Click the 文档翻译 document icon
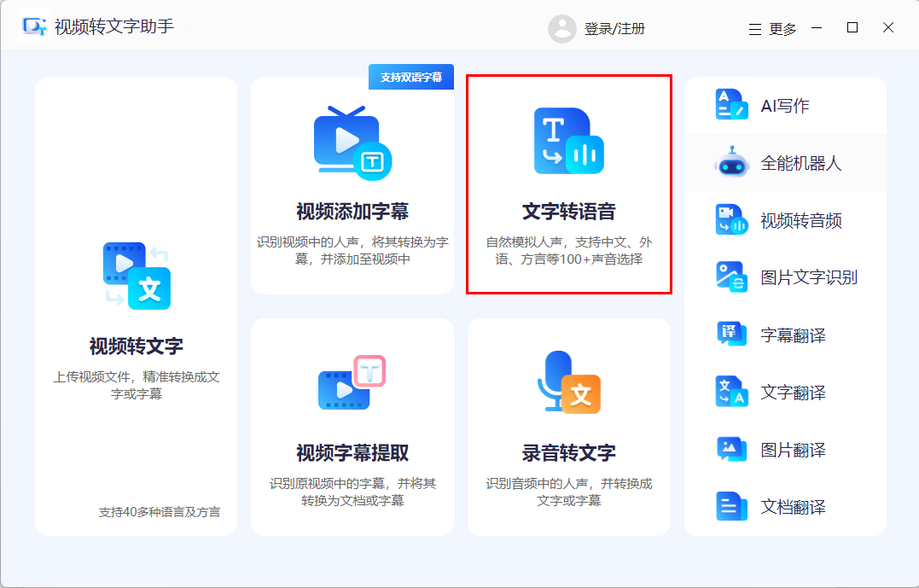This screenshot has height=588, width=919. pos(731,506)
